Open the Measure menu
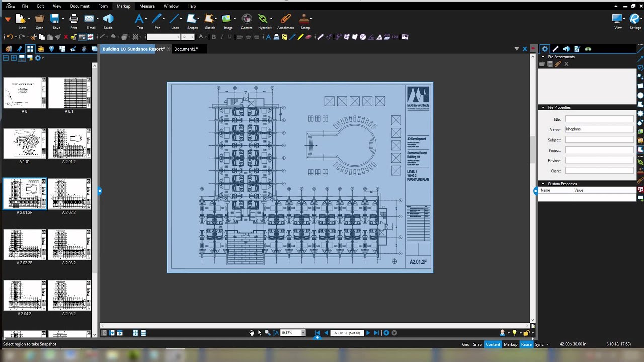Viewport: 644px width, 362px height. click(147, 6)
